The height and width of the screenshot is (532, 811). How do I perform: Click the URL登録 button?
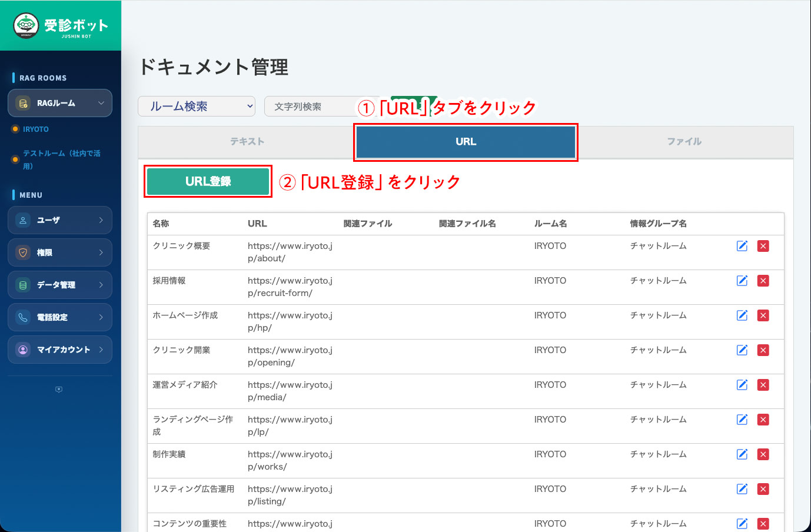tap(208, 181)
